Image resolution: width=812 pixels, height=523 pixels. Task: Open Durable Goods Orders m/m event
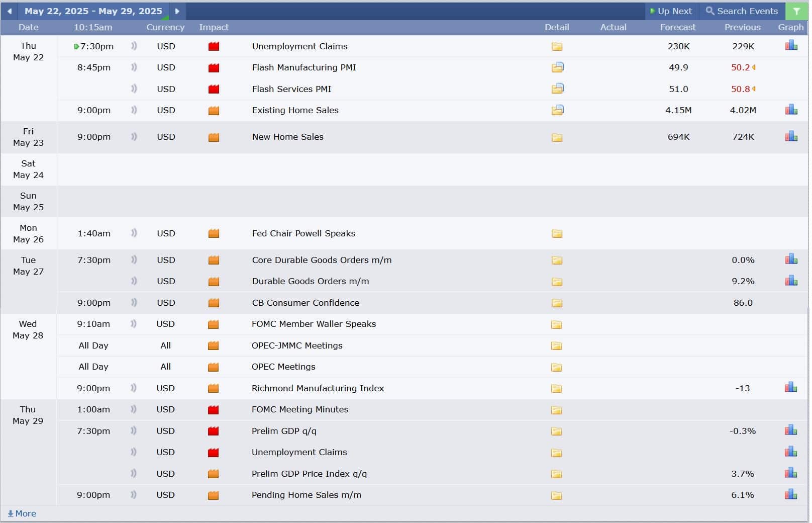[x=311, y=281]
